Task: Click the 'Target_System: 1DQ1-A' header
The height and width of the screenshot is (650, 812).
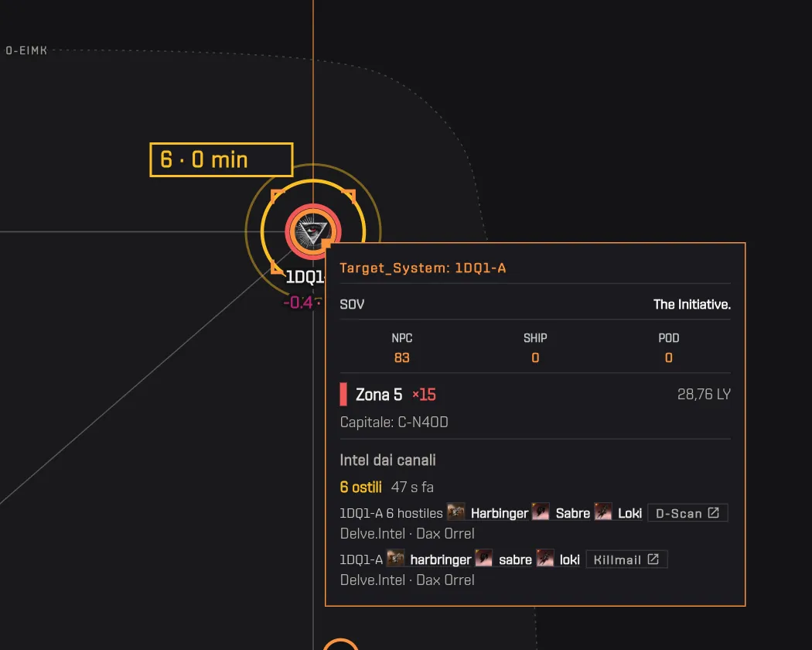Action: (422, 268)
